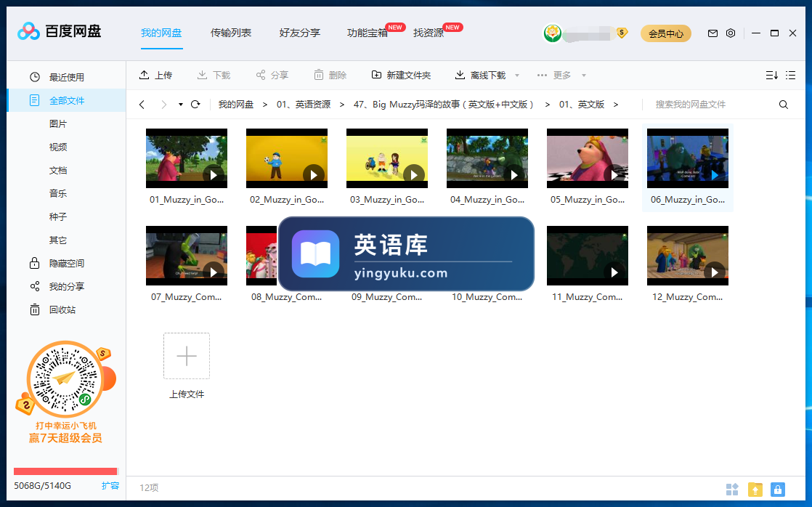Expand the navigation history dropdown triangle
This screenshot has width=812, height=507.
point(181,105)
